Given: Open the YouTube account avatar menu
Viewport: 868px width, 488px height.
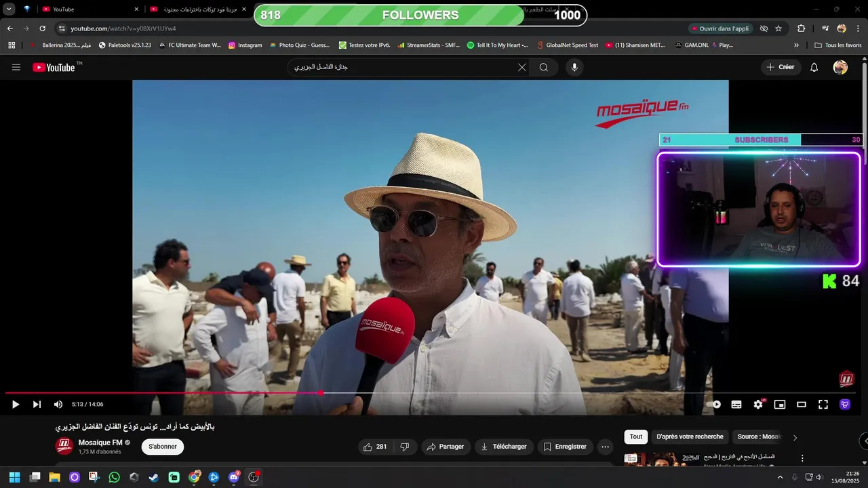Looking at the screenshot, I should pos(840,67).
